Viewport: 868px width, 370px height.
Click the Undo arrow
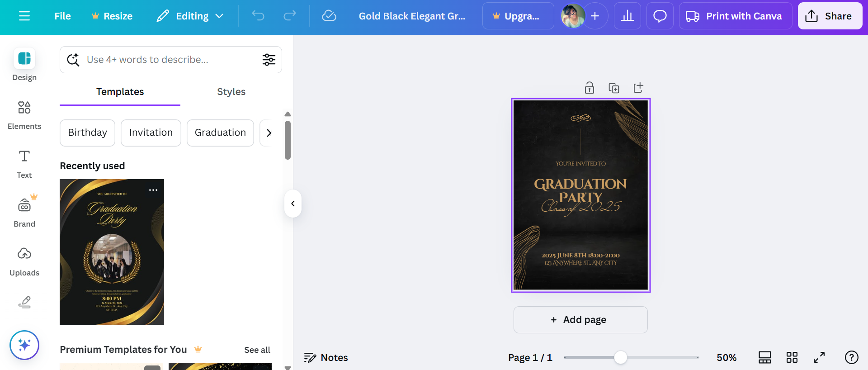point(258,16)
